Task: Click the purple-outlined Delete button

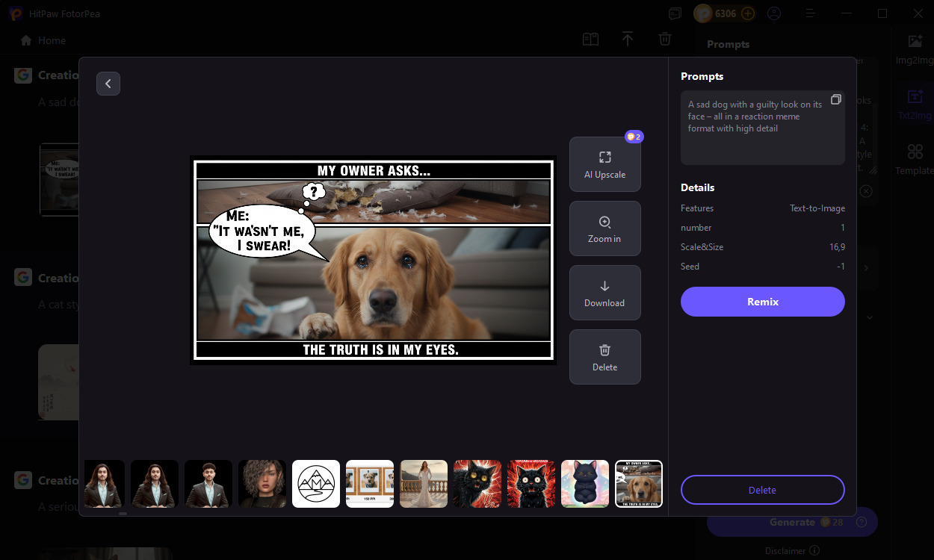Action: [x=762, y=490]
